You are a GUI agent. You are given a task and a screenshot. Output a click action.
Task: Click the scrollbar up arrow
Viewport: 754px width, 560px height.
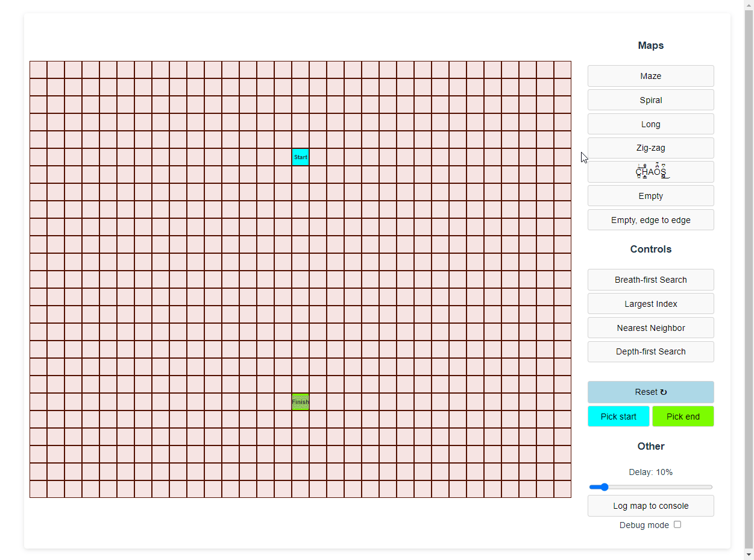(x=749, y=5)
